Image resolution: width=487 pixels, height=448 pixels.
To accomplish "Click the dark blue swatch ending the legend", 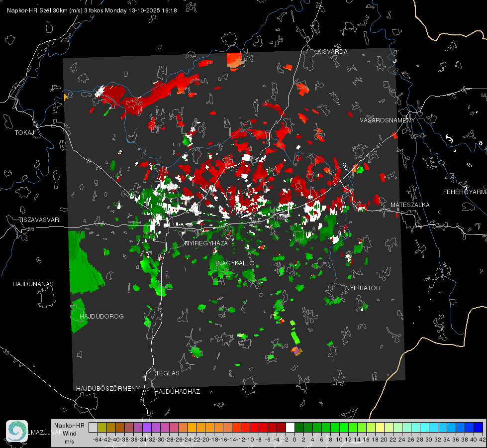I will click(479, 427).
